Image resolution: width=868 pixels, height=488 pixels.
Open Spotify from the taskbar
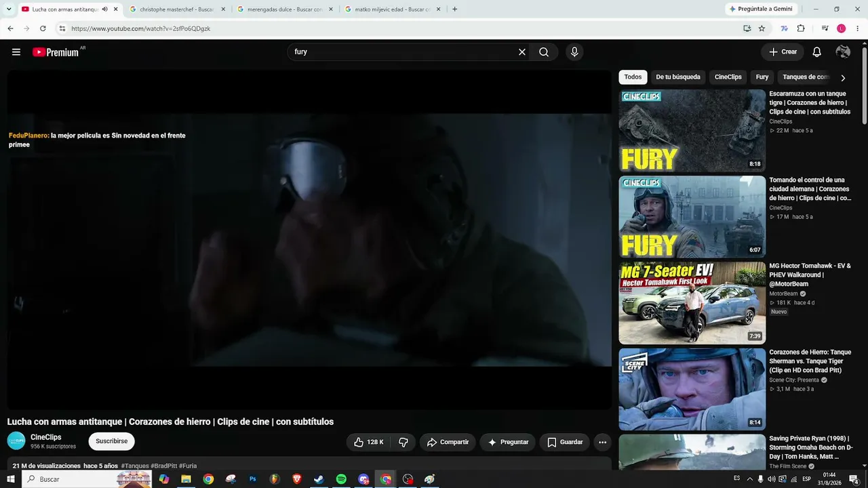(341, 479)
